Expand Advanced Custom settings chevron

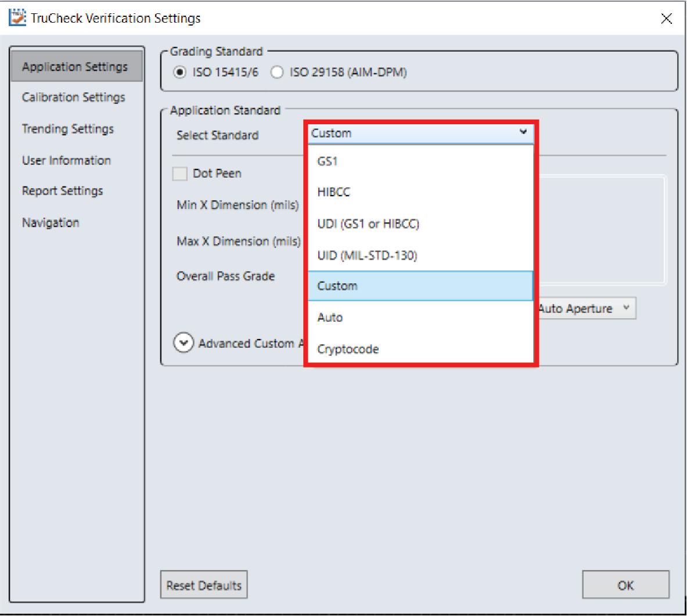[x=184, y=343]
